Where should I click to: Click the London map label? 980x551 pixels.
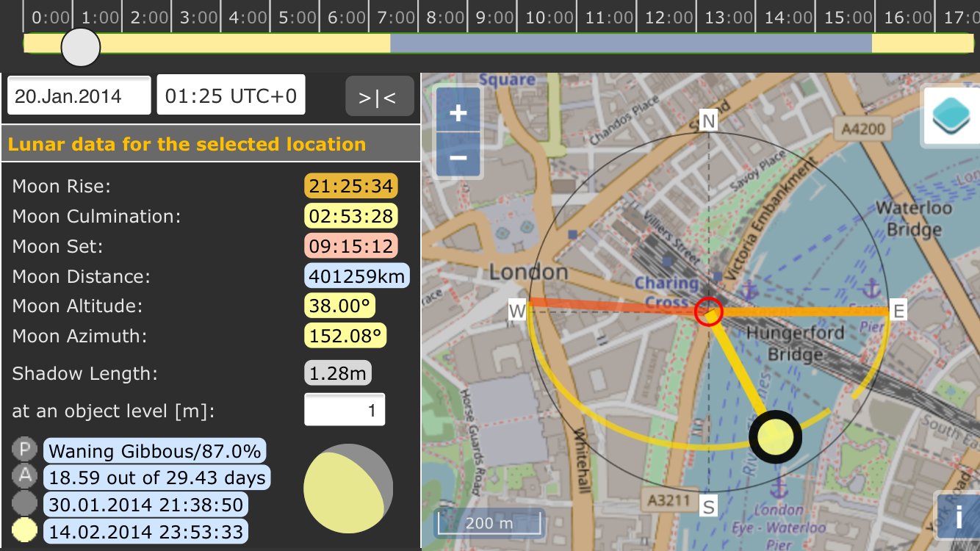[x=529, y=273]
